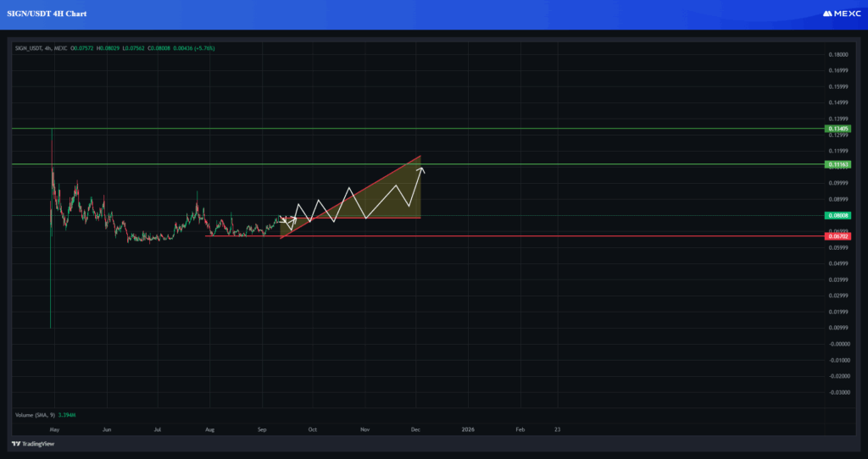This screenshot has width=868, height=459.
Task: Click the arrowhead ending the white projection path
Action: click(421, 171)
